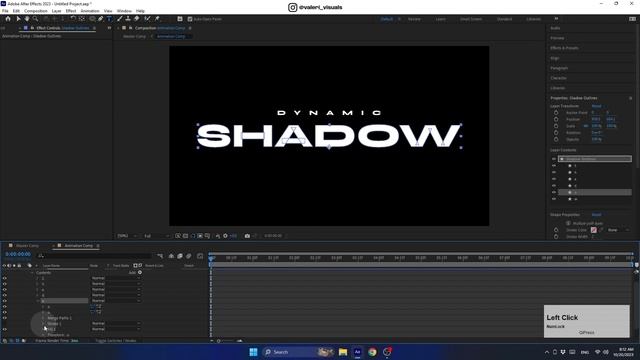Expand Fill 1 in timeline
The height and width of the screenshot is (360, 640).
(44, 329)
